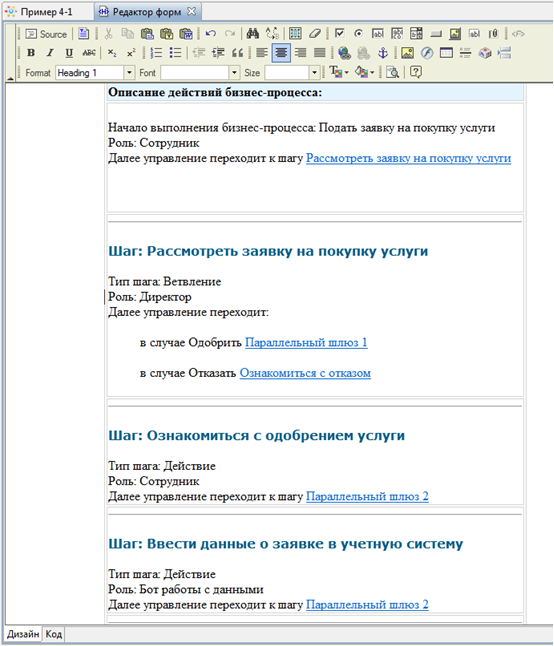Increase indent of the paragraph
This screenshot has width=554, height=646.
(218, 53)
